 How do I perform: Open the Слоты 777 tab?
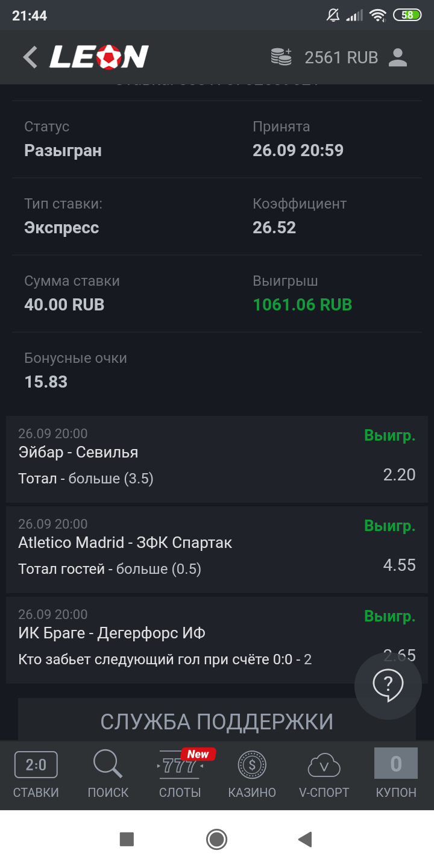point(180,775)
